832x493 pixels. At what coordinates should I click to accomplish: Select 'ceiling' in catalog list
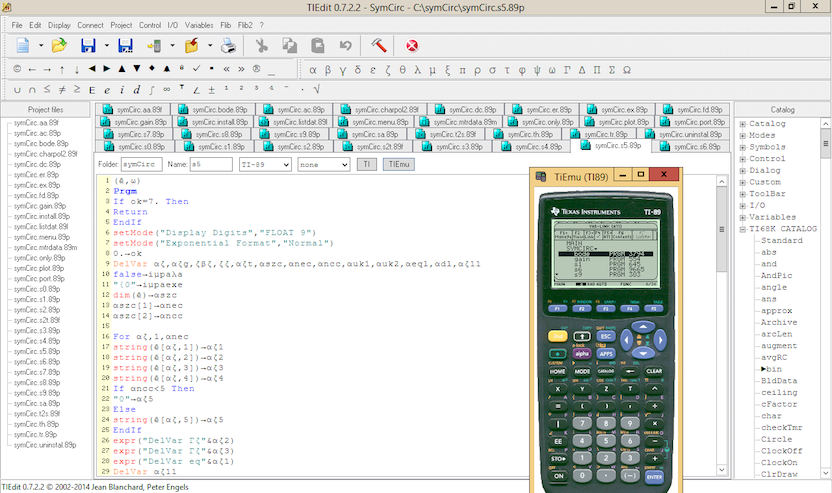779,393
